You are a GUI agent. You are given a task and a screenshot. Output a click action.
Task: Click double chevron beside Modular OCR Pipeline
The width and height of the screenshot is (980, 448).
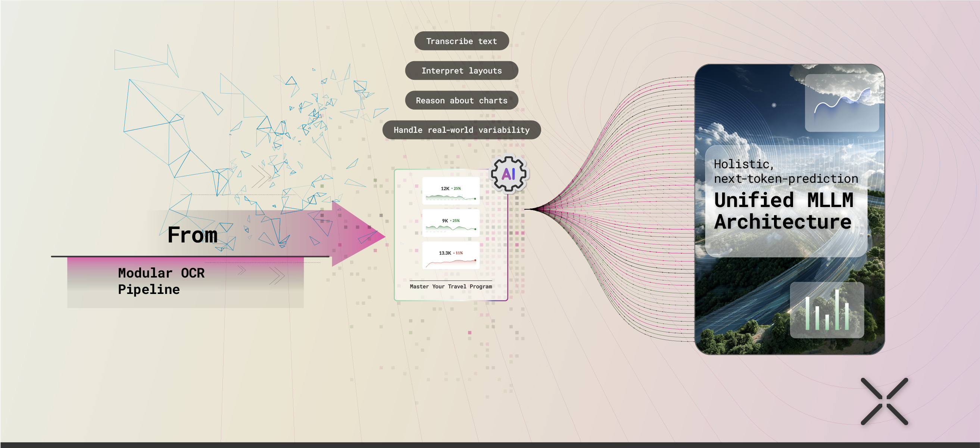pyautogui.click(x=277, y=276)
